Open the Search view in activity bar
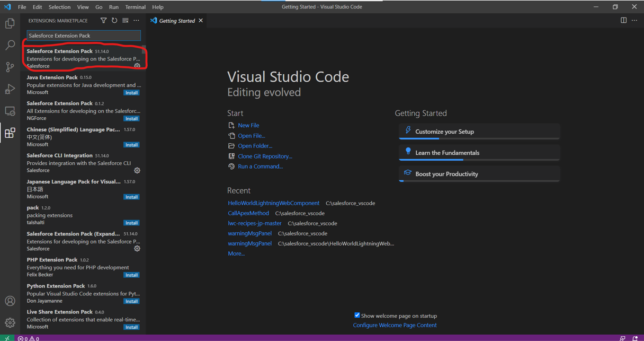Viewport: 644px width, 341px height. (x=10, y=45)
